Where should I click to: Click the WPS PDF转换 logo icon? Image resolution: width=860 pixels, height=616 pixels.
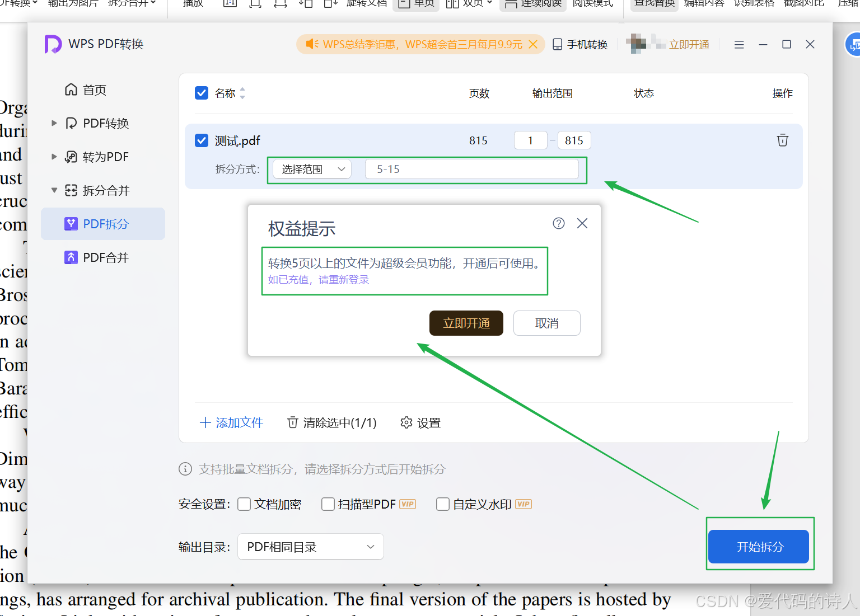53,44
